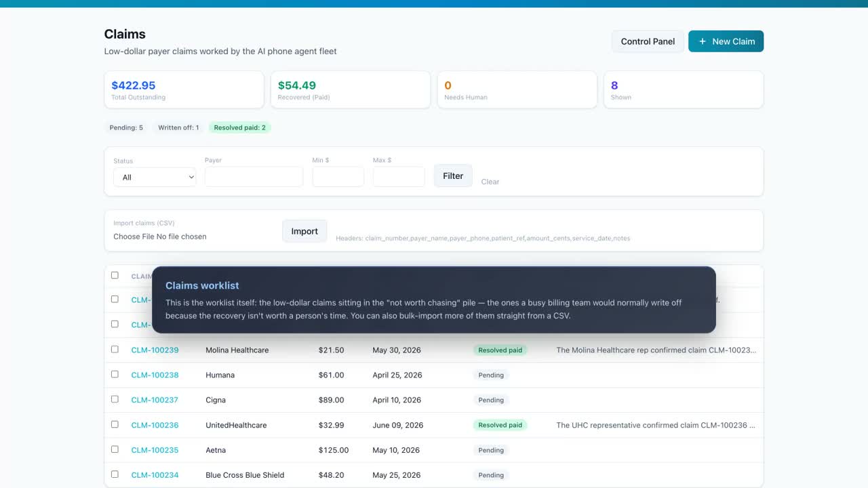Click the $21.50 amount cell
Screen dimensions: 868x488
332,350
